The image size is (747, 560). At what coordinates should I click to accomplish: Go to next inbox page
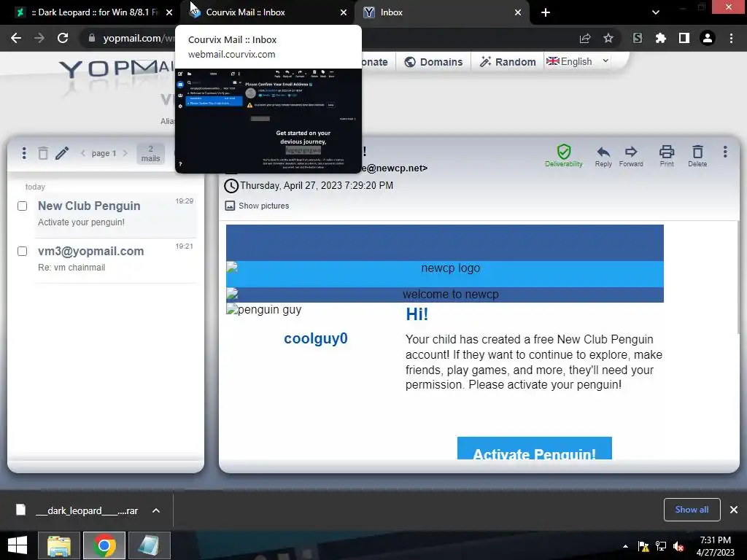click(x=125, y=153)
